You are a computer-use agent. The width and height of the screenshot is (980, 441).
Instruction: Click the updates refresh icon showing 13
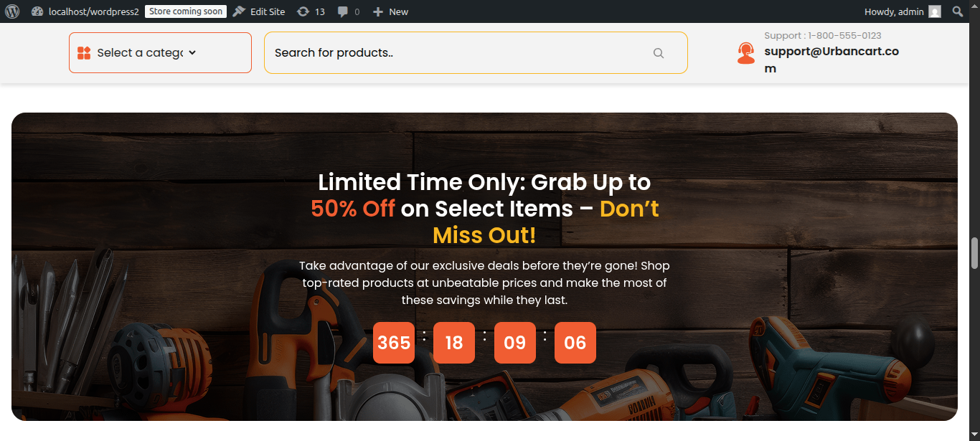pyautogui.click(x=303, y=11)
